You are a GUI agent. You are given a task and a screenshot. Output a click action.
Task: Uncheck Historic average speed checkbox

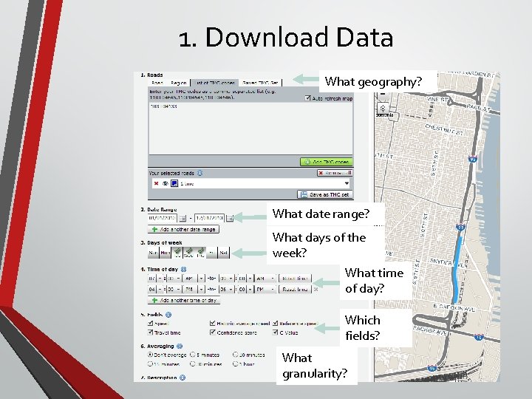[x=212, y=323]
